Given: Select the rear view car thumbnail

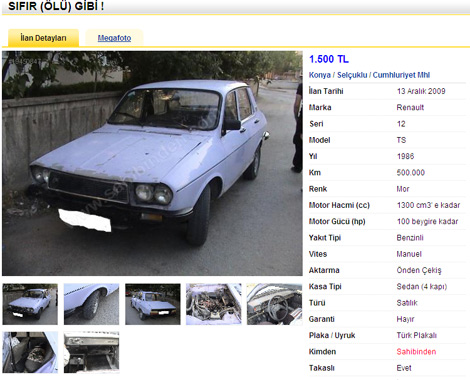Looking at the screenshot, I should coord(153,304).
